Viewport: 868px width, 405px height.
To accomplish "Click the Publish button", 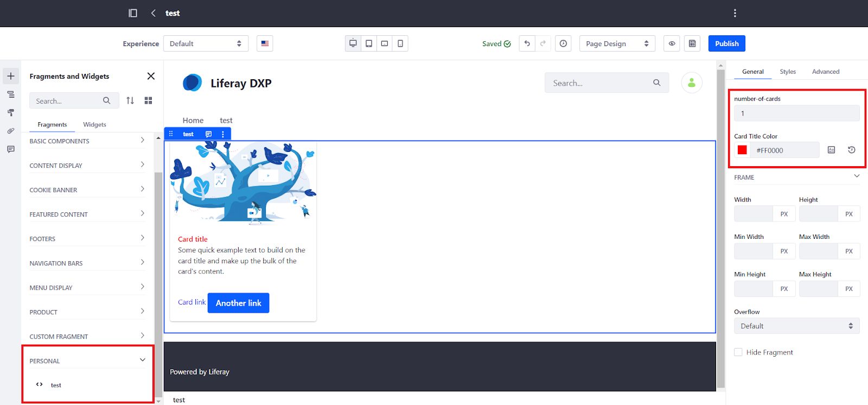I will (x=726, y=43).
